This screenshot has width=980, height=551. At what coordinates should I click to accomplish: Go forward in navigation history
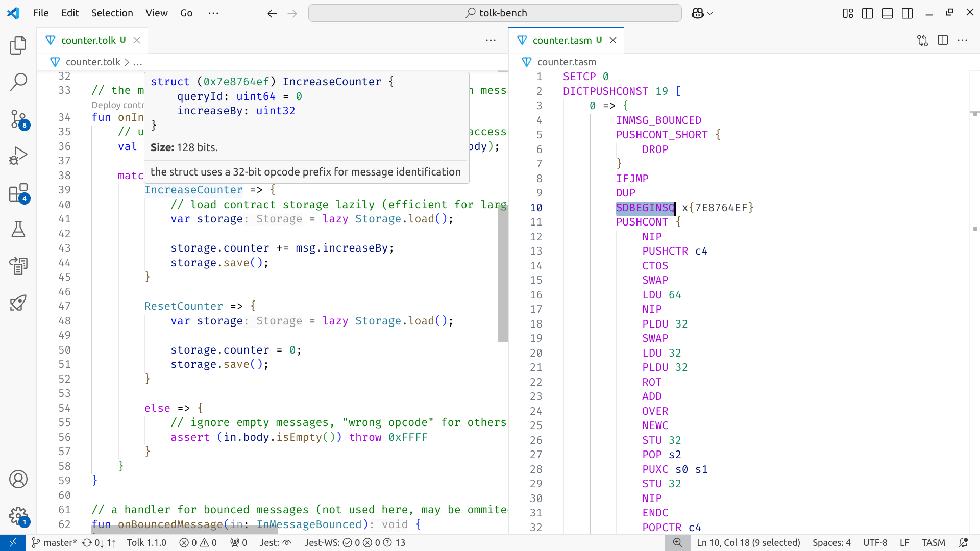(x=292, y=13)
